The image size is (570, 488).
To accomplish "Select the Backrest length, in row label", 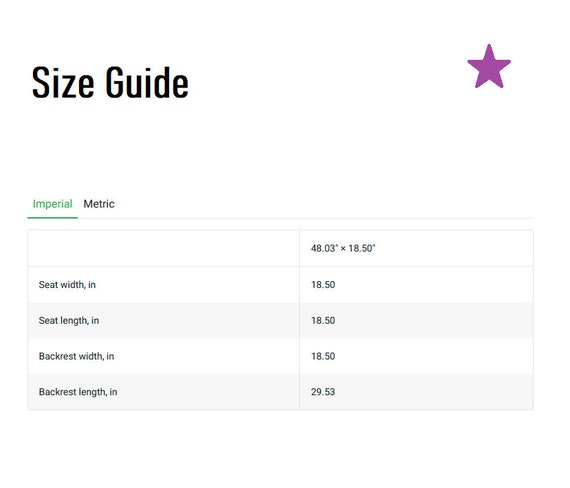I will pyautogui.click(x=78, y=392).
